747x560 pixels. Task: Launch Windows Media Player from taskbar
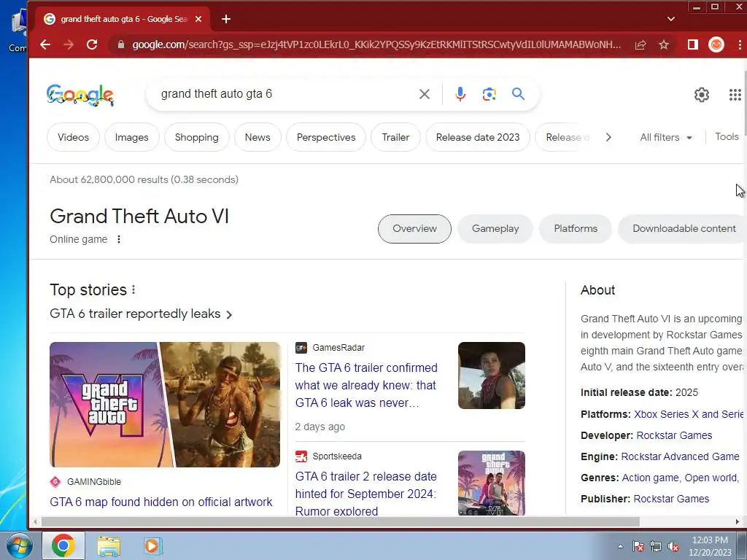(153, 545)
